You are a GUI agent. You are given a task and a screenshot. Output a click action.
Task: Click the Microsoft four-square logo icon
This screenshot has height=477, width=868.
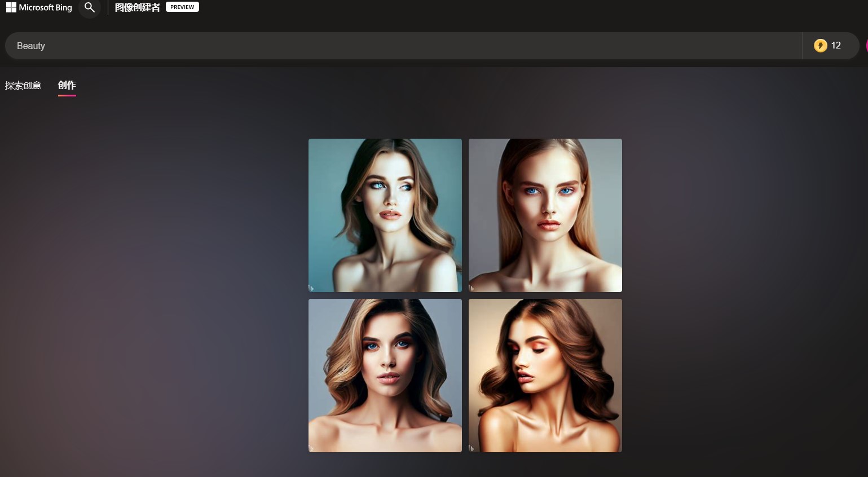pos(11,7)
